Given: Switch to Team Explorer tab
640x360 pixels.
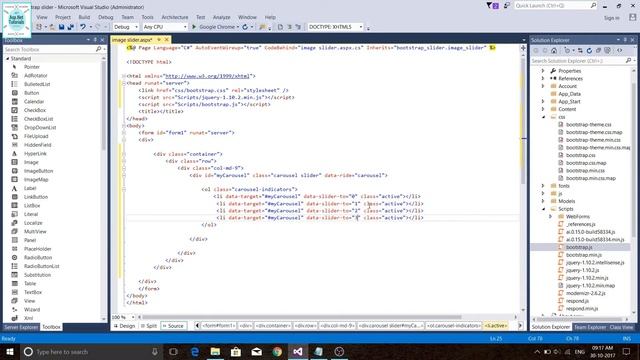Looking at the screenshot, I should point(590,327).
